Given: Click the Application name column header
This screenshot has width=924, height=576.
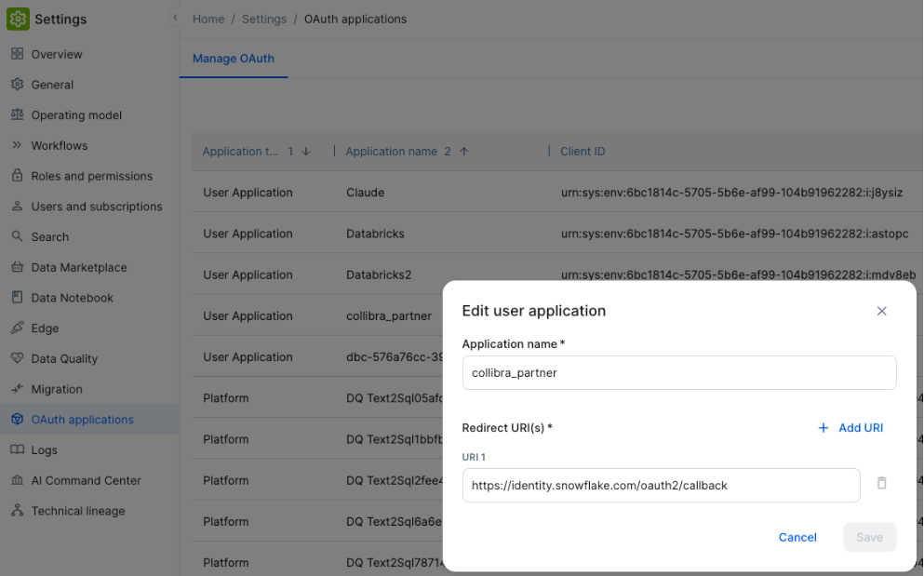Looking at the screenshot, I should tap(392, 152).
